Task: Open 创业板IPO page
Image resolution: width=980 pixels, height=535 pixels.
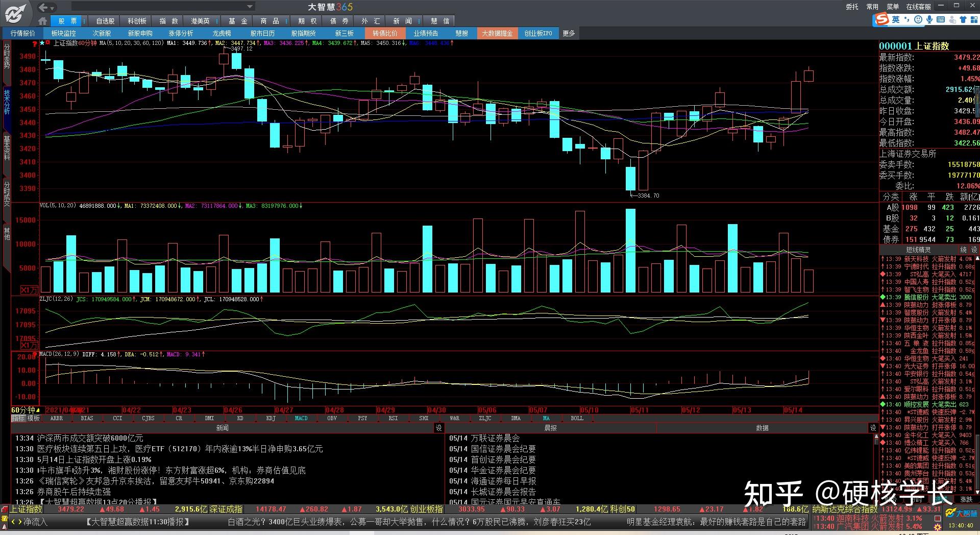Action: 538,33
